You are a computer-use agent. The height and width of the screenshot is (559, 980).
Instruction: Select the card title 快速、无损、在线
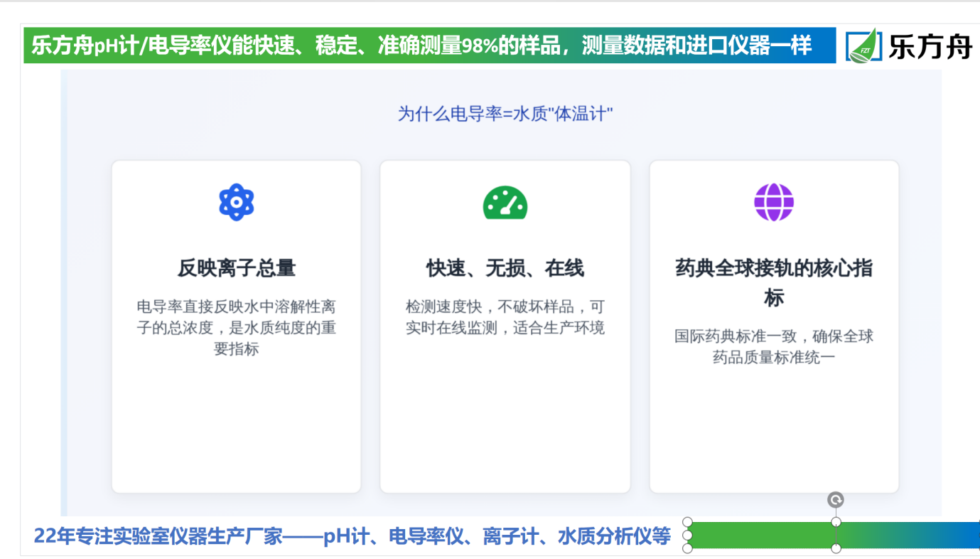(505, 268)
